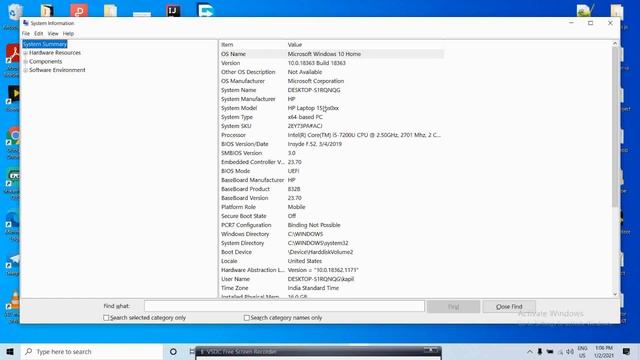The image size is (640, 360).
Task: Select Hardware Resources category label
Action: click(55, 53)
